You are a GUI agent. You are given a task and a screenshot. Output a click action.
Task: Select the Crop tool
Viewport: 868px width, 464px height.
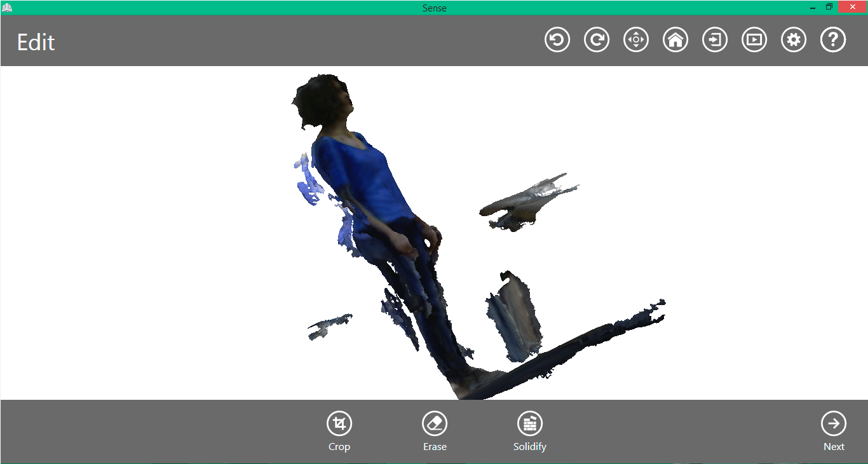point(339,431)
